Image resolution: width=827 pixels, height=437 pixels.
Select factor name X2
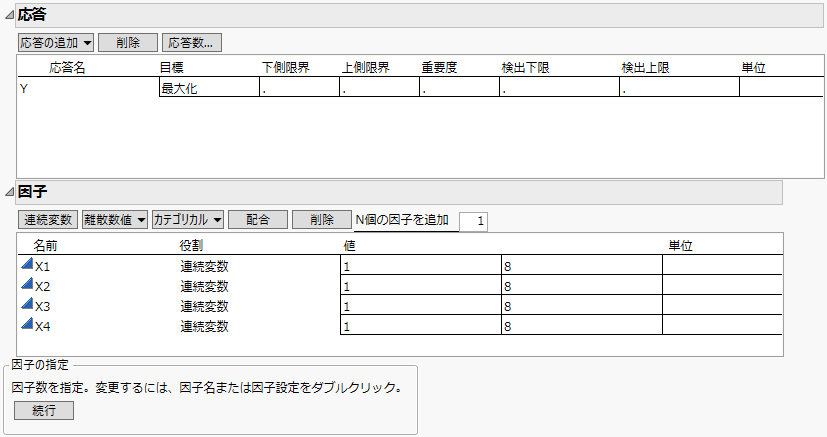click(42, 287)
